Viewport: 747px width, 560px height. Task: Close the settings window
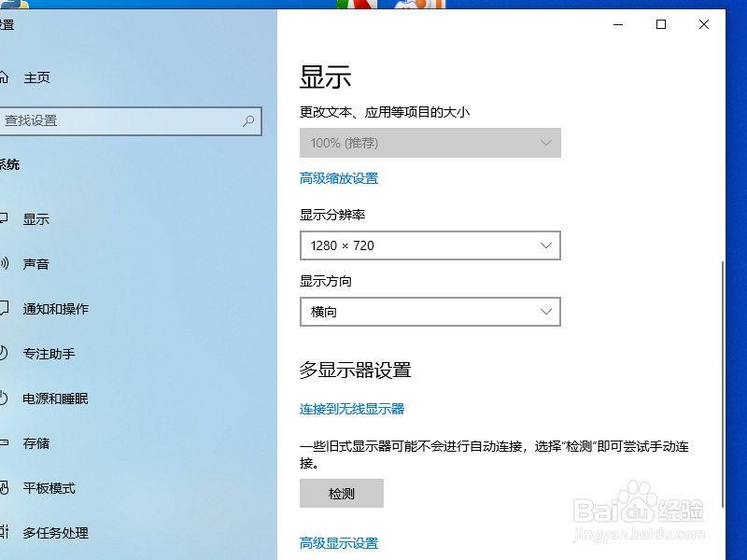pos(704,24)
